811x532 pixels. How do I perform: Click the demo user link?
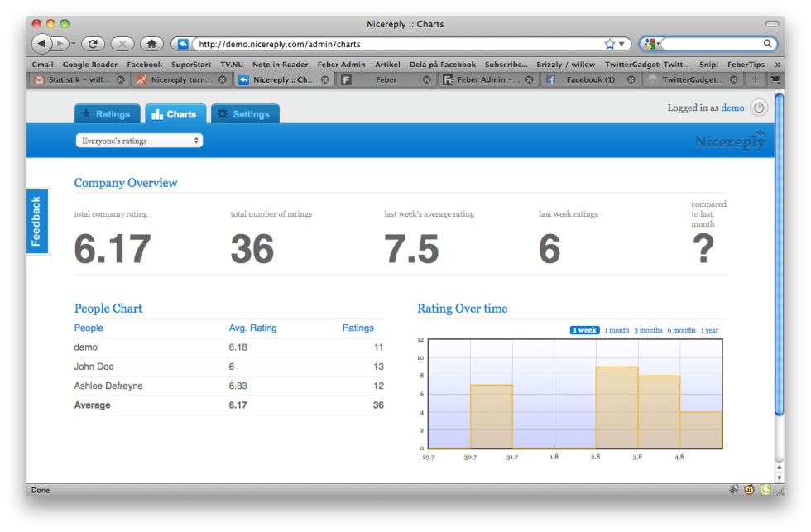pyautogui.click(x=732, y=108)
